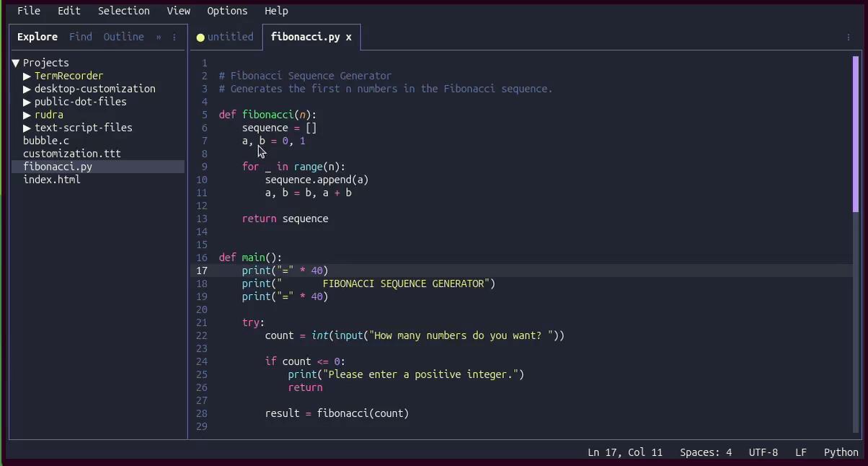The image size is (868, 466).
Task: Expand the TermRecorder folder
Action: coord(27,76)
